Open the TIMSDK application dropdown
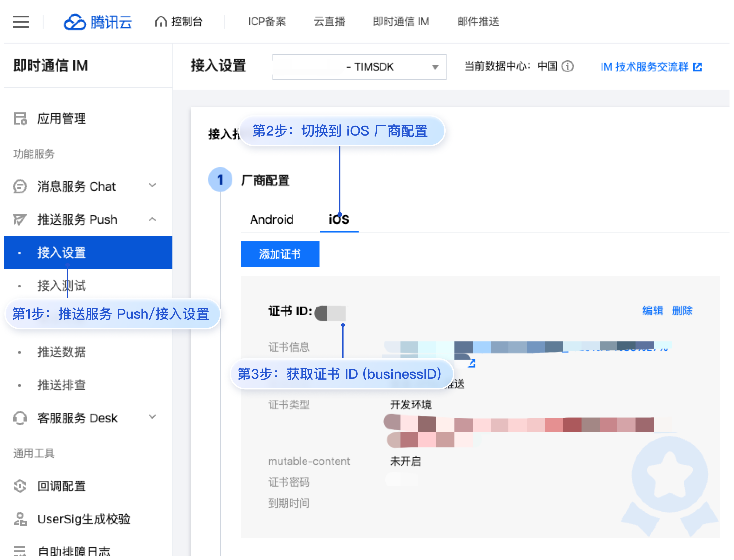This screenshot has width=734, height=560. point(359,67)
